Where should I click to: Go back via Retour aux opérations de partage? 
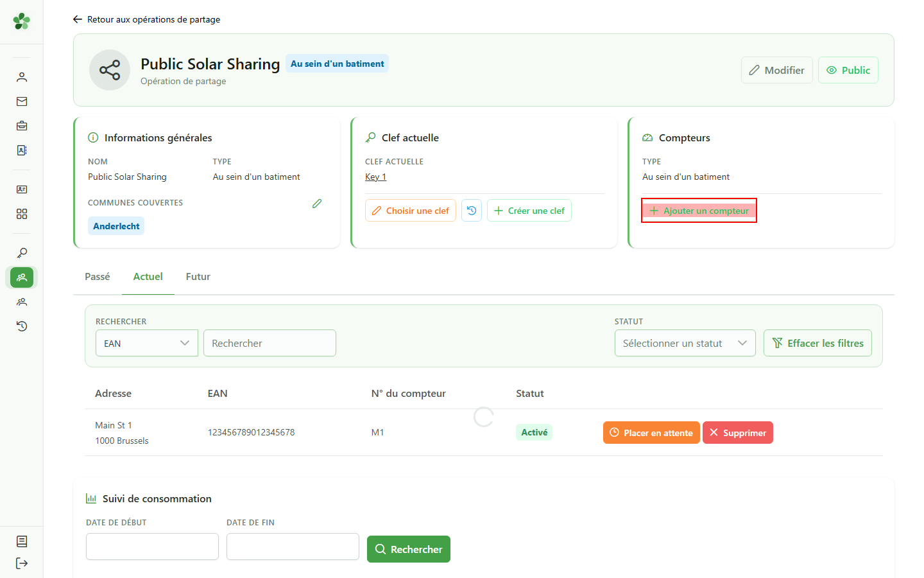coord(147,19)
